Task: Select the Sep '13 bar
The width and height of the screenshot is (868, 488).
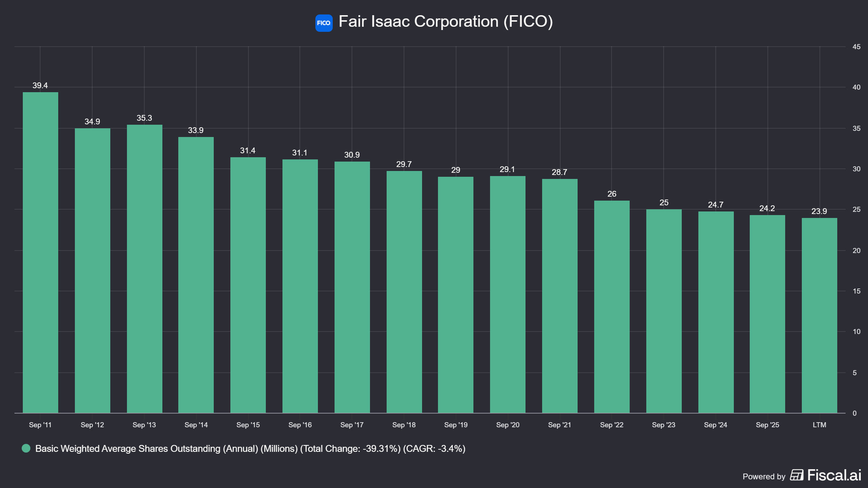Action: point(145,269)
